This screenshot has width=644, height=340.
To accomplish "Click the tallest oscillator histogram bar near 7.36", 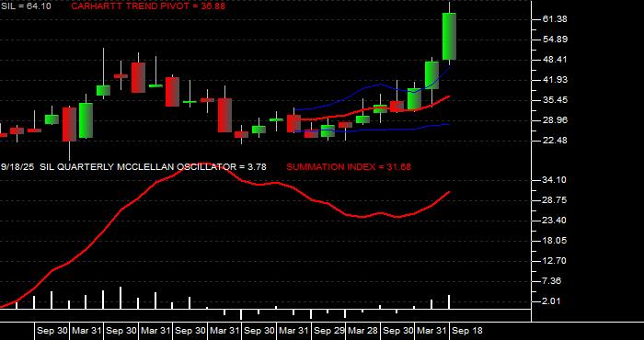I will [121, 298].
